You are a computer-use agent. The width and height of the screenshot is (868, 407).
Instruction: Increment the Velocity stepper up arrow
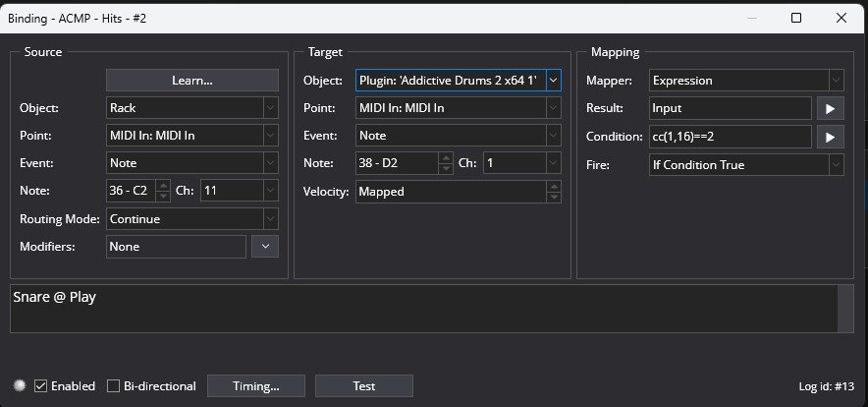coord(554,187)
